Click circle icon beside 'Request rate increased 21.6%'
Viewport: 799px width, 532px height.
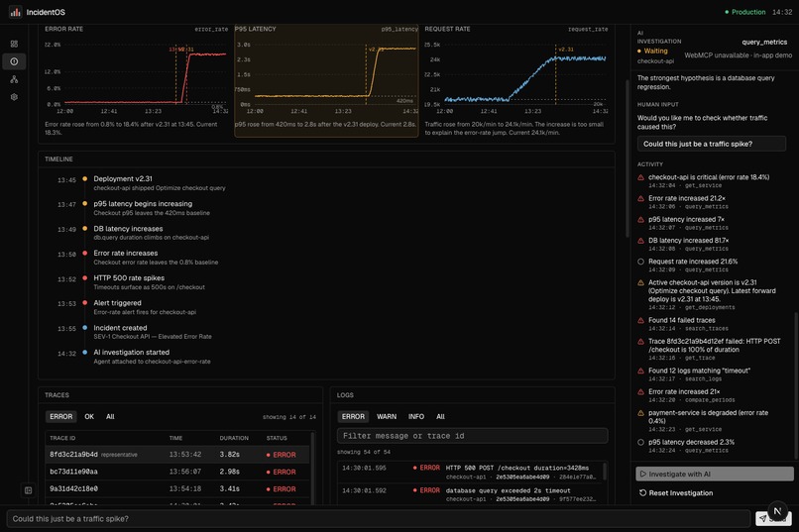(x=641, y=262)
